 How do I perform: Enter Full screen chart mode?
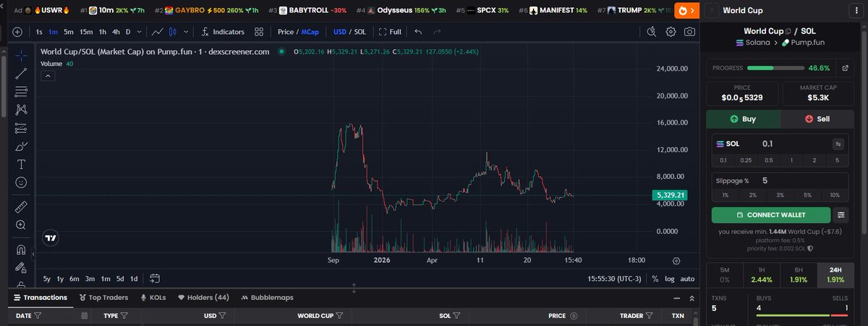(x=390, y=32)
